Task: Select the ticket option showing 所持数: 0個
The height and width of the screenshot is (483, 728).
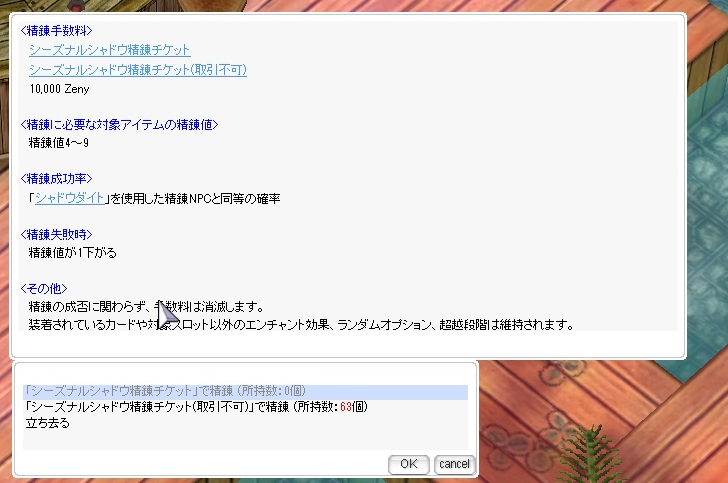Action: point(245,391)
